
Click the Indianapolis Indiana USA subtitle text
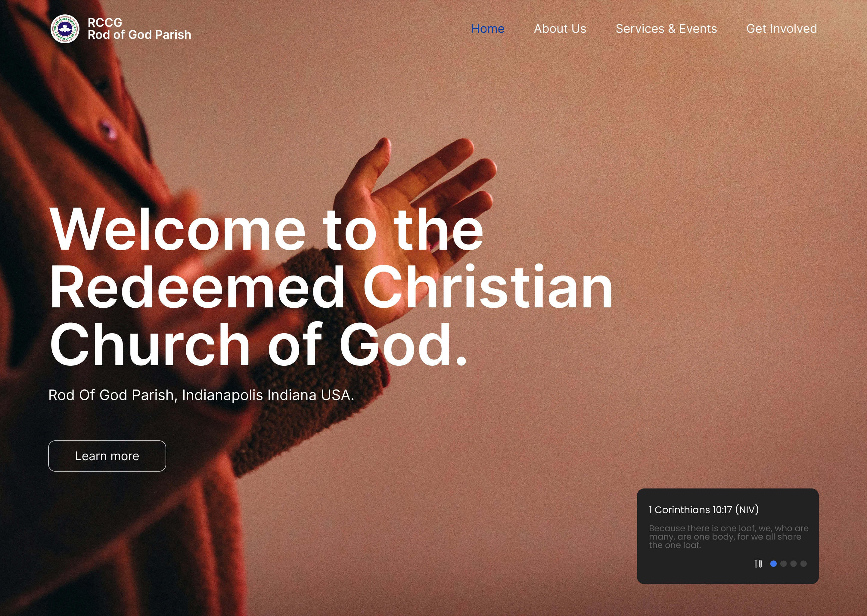click(201, 395)
